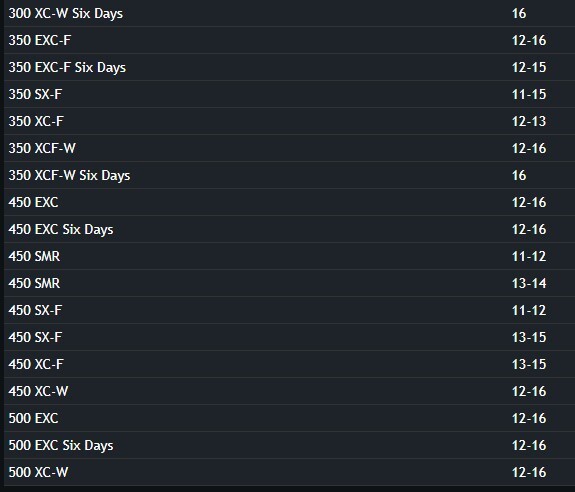575x492 pixels.
Task: Click year range 11-15 for 350 SX-F
Action: click(529, 94)
